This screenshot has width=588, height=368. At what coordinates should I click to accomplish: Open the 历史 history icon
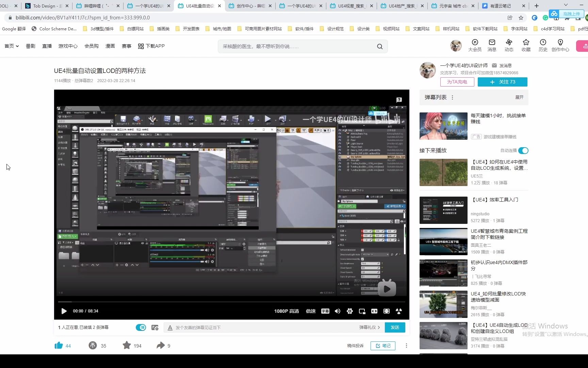point(543,45)
